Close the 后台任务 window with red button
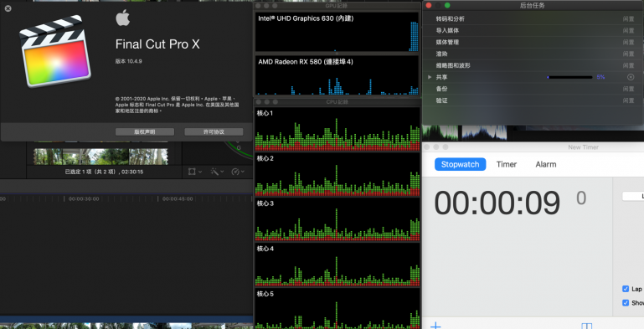The image size is (644, 329). click(x=429, y=5)
